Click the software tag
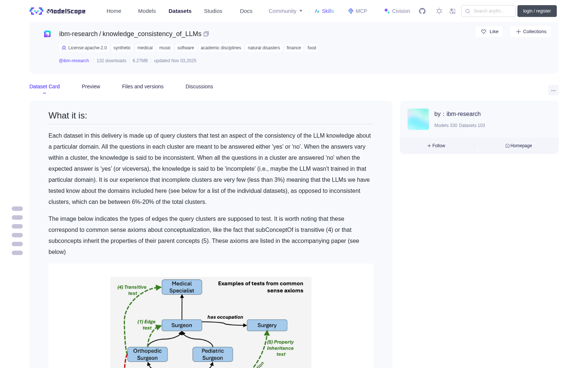 tap(186, 48)
